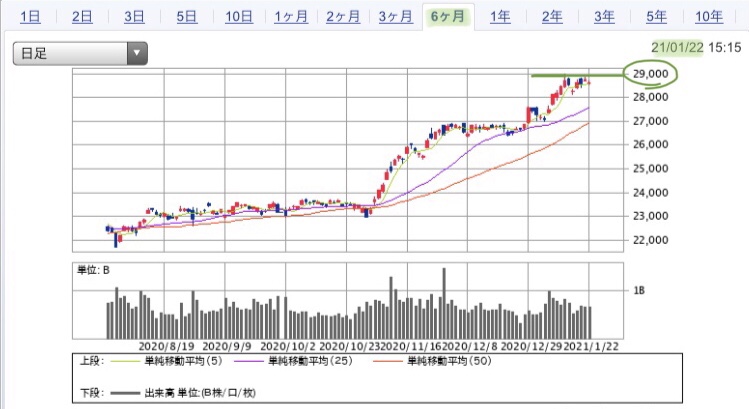749x409 pixels.
Task: Click the orange 50-day average legend line
Action: coord(388,361)
